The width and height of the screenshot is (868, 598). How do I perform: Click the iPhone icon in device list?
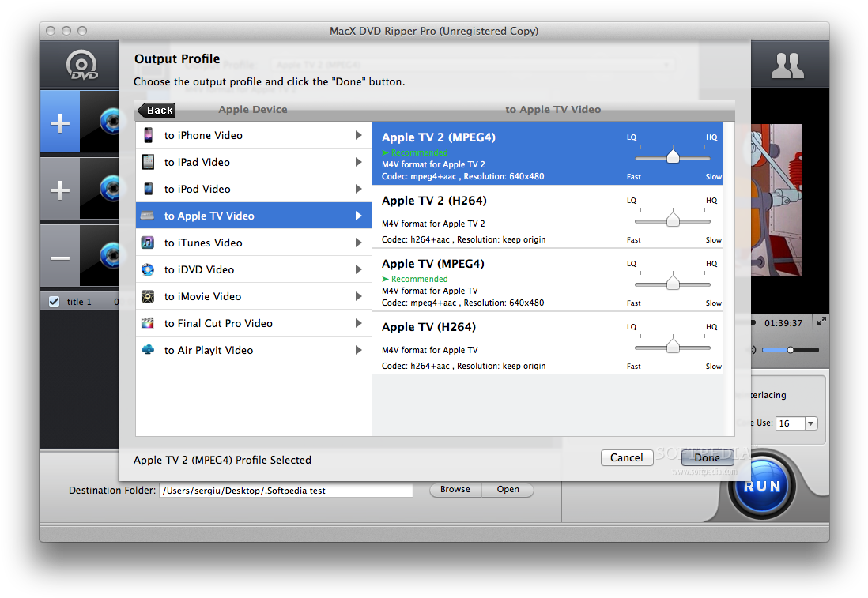149,135
